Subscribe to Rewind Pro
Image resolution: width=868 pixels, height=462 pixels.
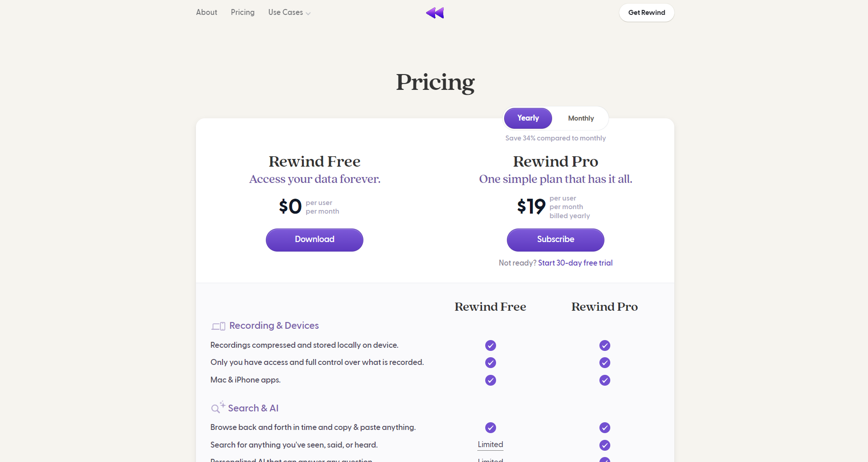(x=556, y=240)
